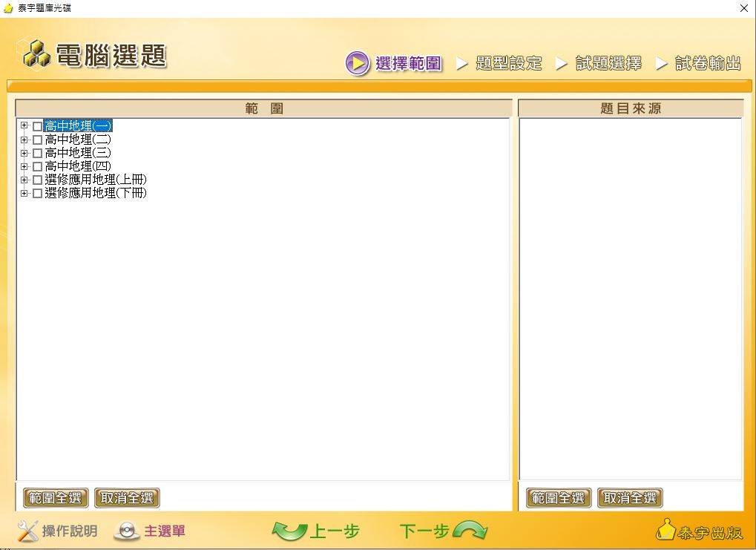Expand the 高中地理(二) tree node
Viewport: 756px width, 550px height.
tap(24, 140)
